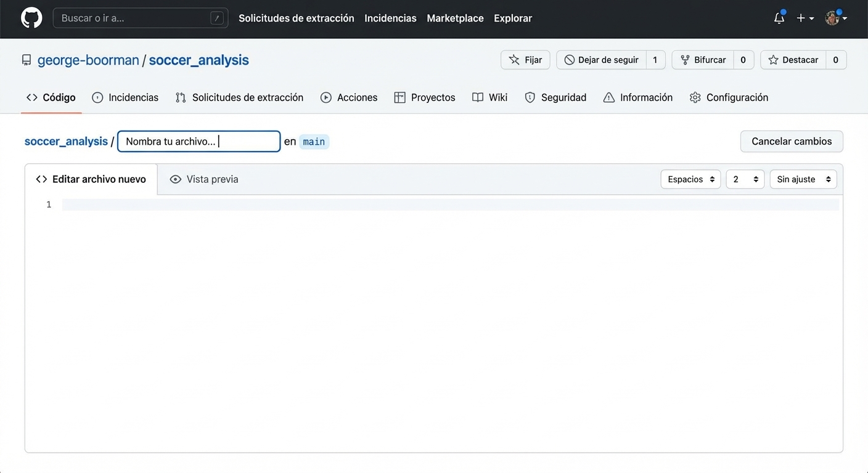Click Cancelar cambios button
Screen dimensions: 868x473
click(x=792, y=141)
